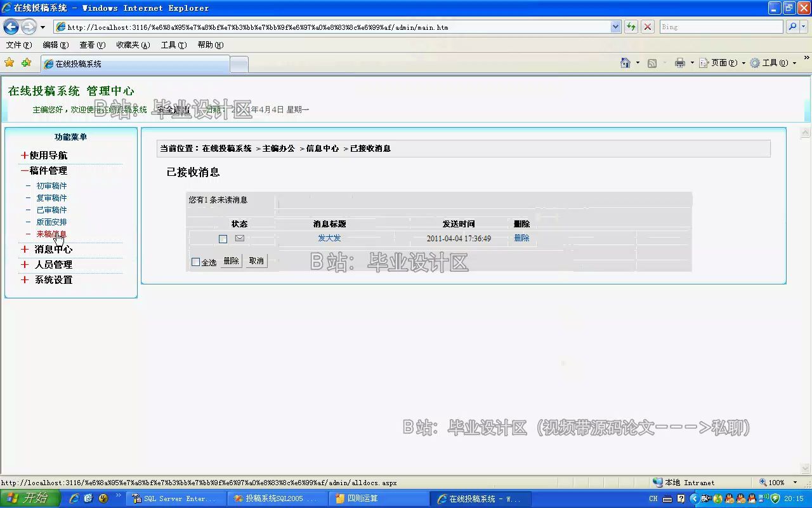Open 版面安排 in sidebar
Screen dimensions: 812x508
click(x=51, y=222)
